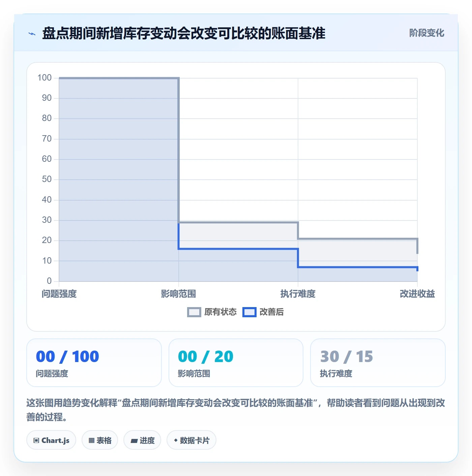
Task: Click the 阶段变化 label in the header
Action: click(426, 33)
